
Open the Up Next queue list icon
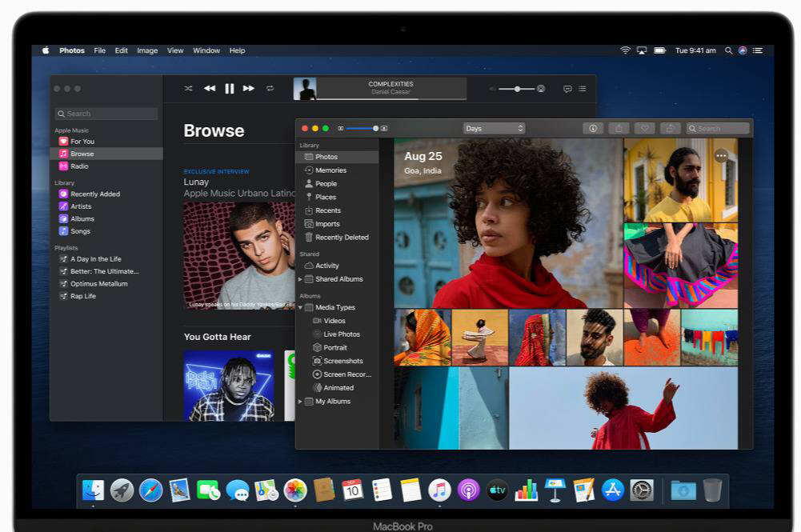pos(583,89)
